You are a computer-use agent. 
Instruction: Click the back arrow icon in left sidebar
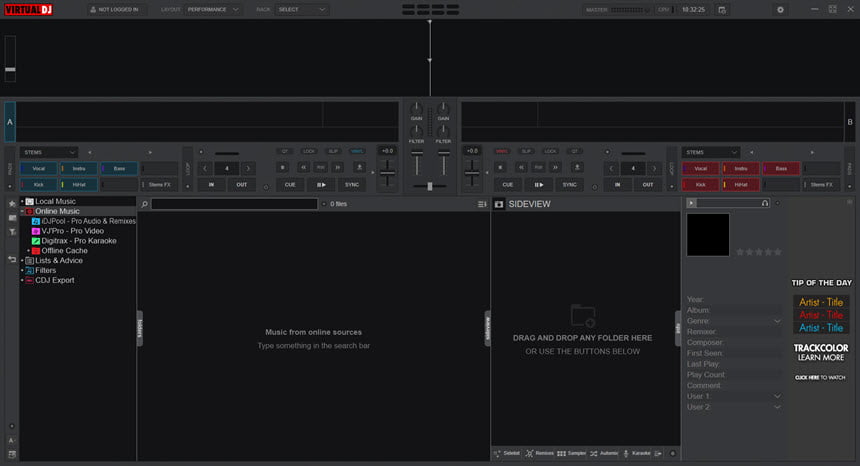click(x=12, y=259)
